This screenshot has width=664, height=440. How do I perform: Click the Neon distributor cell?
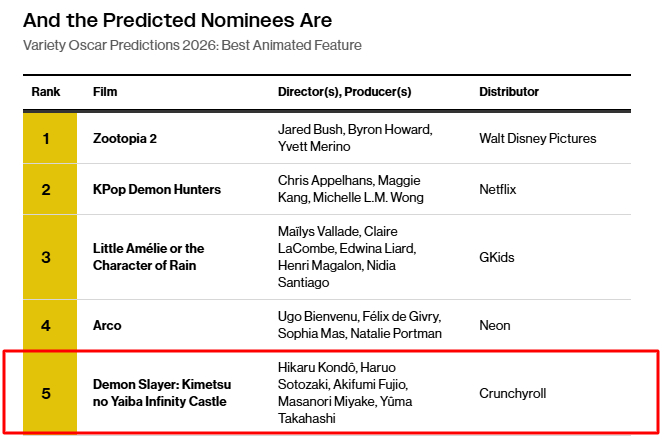[x=495, y=325]
